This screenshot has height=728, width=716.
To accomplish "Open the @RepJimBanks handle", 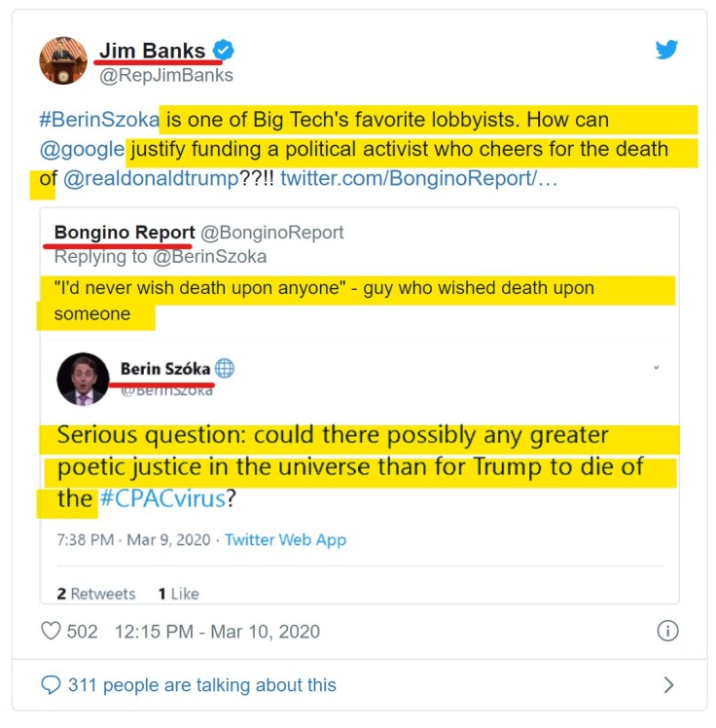I will (x=164, y=75).
